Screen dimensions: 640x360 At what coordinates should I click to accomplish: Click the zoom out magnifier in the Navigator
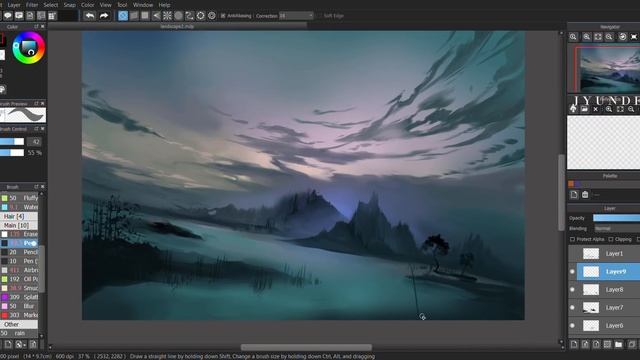click(x=609, y=37)
